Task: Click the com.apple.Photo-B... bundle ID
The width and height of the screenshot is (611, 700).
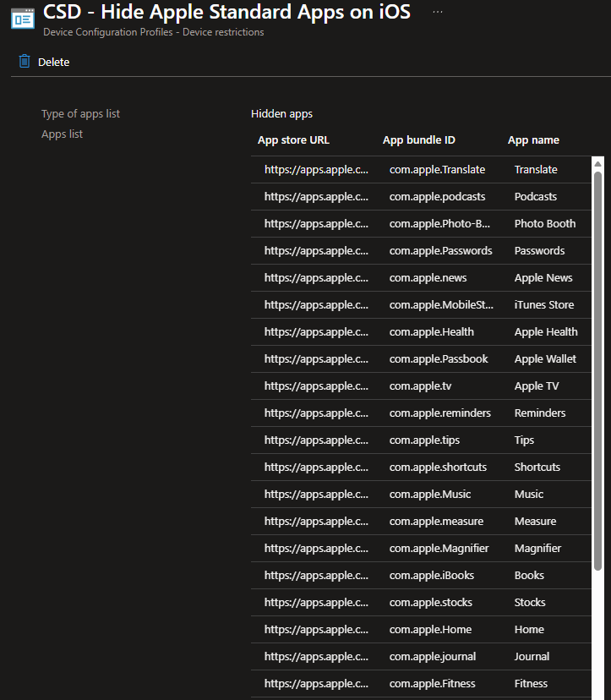Action: click(439, 224)
